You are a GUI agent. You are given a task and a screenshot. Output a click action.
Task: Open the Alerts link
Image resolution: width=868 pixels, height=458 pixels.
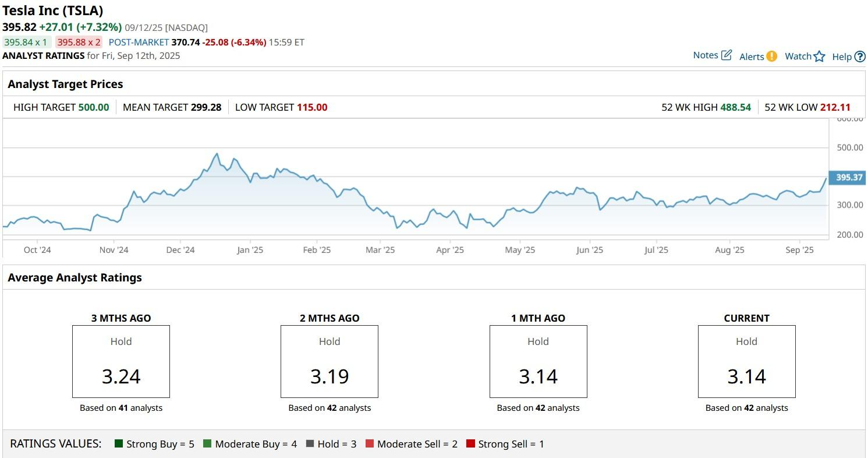[750, 57]
